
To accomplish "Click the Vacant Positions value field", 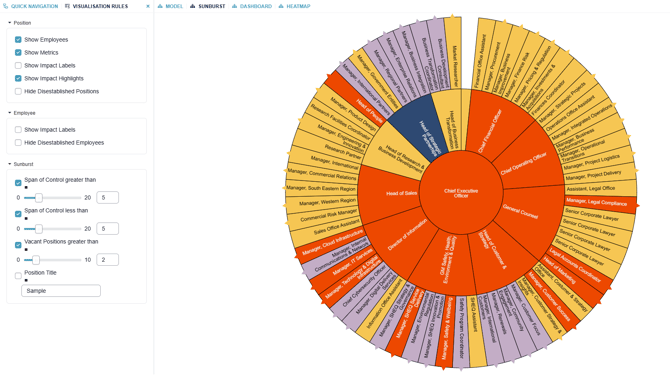I will pyautogui.click(x=107, y=259).
